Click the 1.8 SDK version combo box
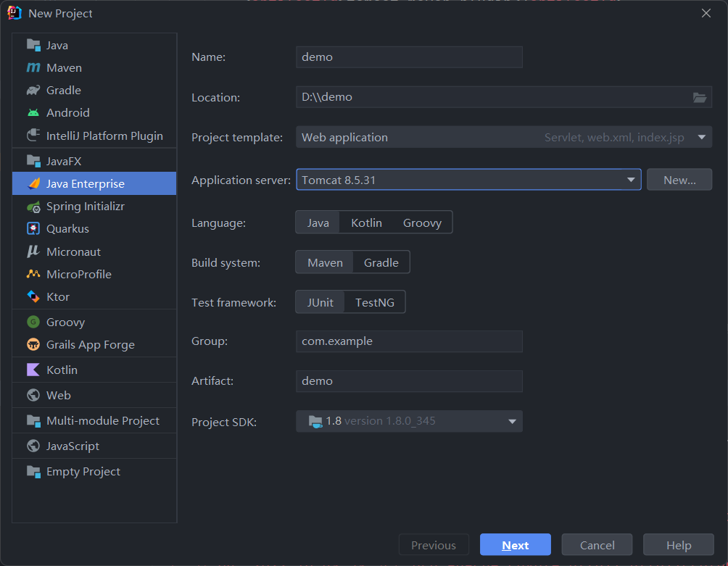 pos(409,421)
